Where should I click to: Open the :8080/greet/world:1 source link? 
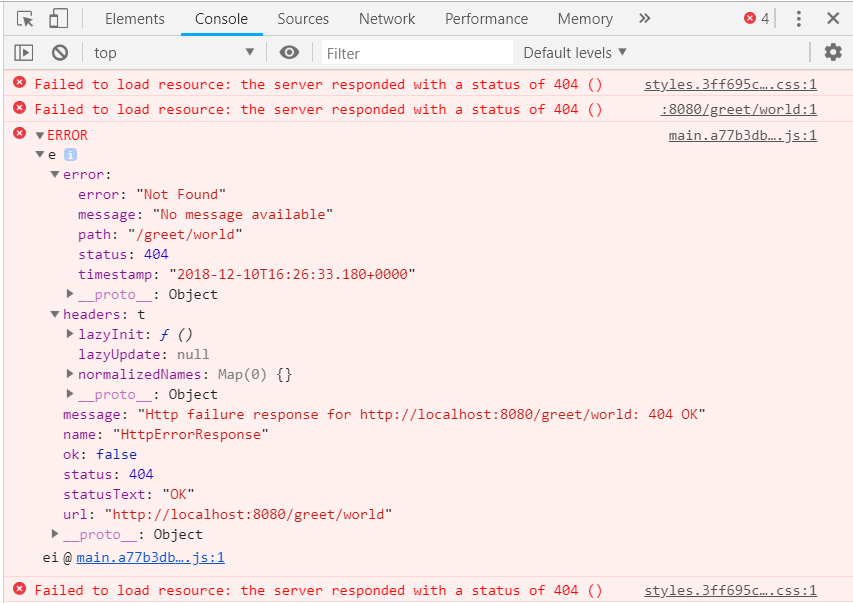click(x=738, y=109)
